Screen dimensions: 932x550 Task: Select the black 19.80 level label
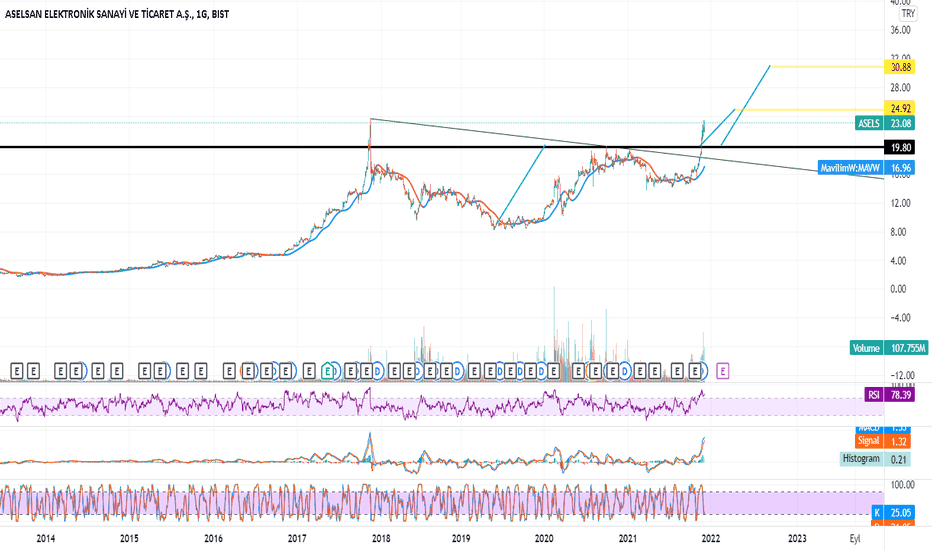[x=900, y=147]
